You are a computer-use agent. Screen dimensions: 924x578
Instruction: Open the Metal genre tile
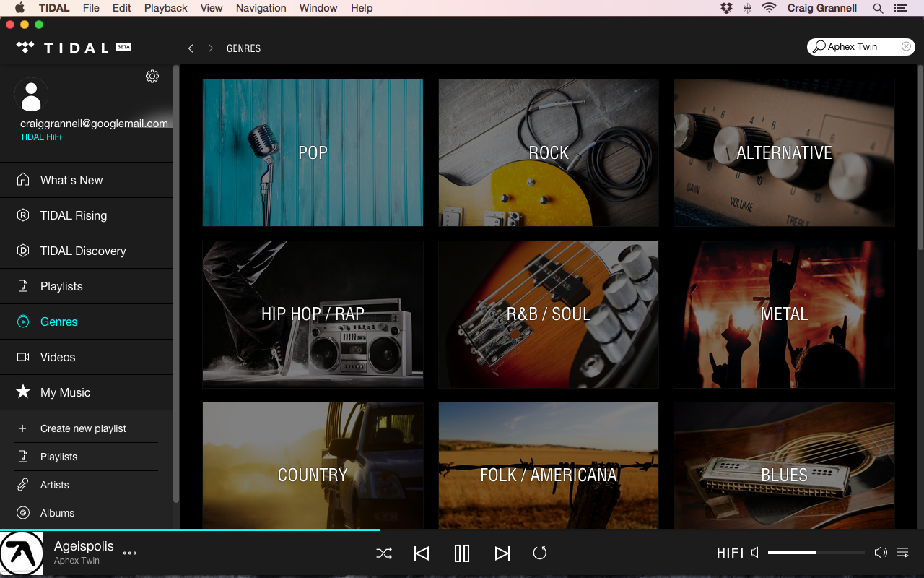click(x=784, y=314)
